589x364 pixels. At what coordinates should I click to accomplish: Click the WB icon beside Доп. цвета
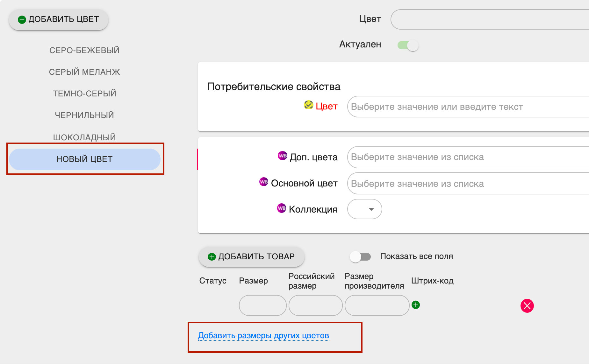coord(283,156)
